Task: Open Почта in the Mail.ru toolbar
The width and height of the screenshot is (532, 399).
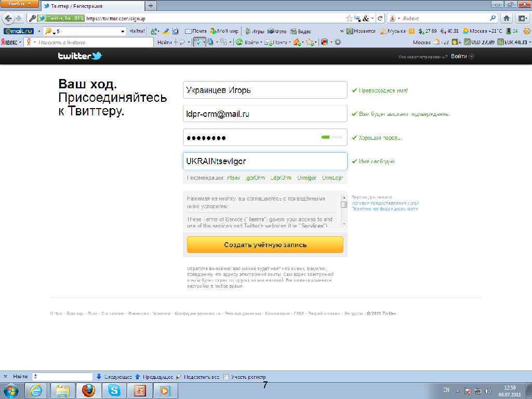Action: 196,31
